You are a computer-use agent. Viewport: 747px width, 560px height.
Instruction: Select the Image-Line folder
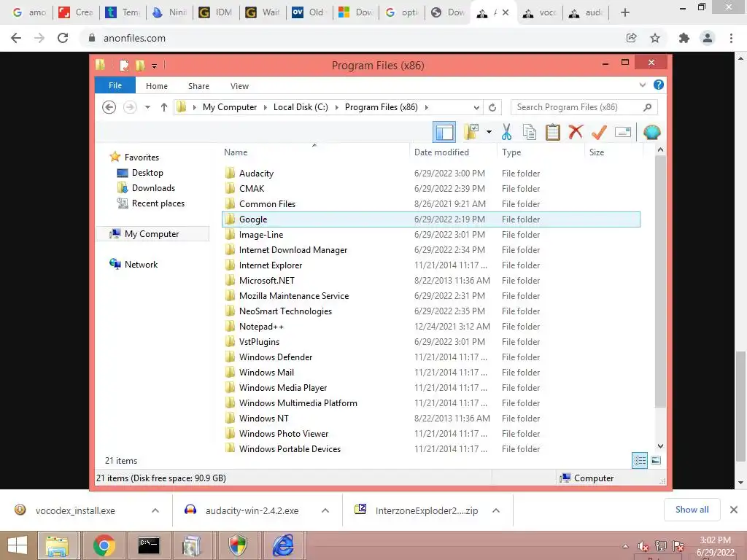point(431,234)
